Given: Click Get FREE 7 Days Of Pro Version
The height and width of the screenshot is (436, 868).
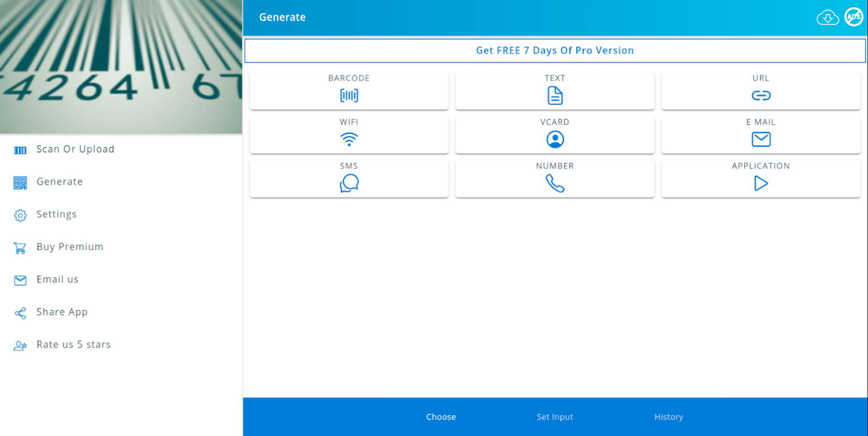Looking at the screenshot, I should pyautogui.click(x=555, y=51).
